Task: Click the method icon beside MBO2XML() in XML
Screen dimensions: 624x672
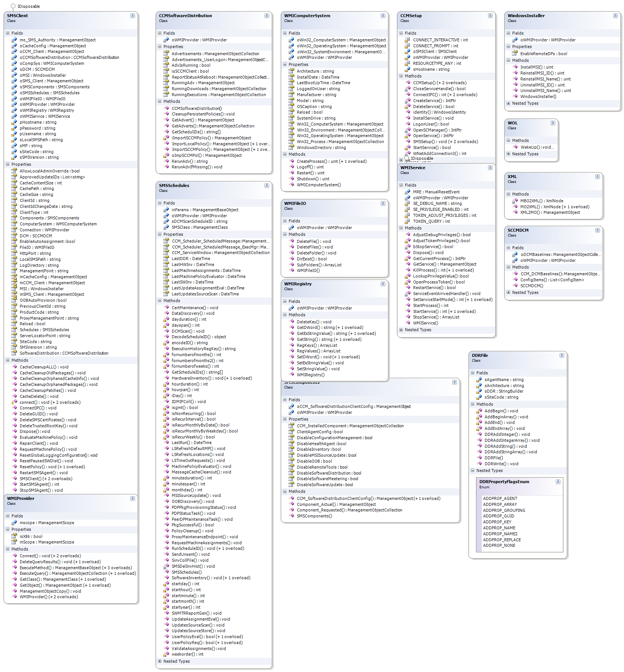Action: [x=516, y=201]
